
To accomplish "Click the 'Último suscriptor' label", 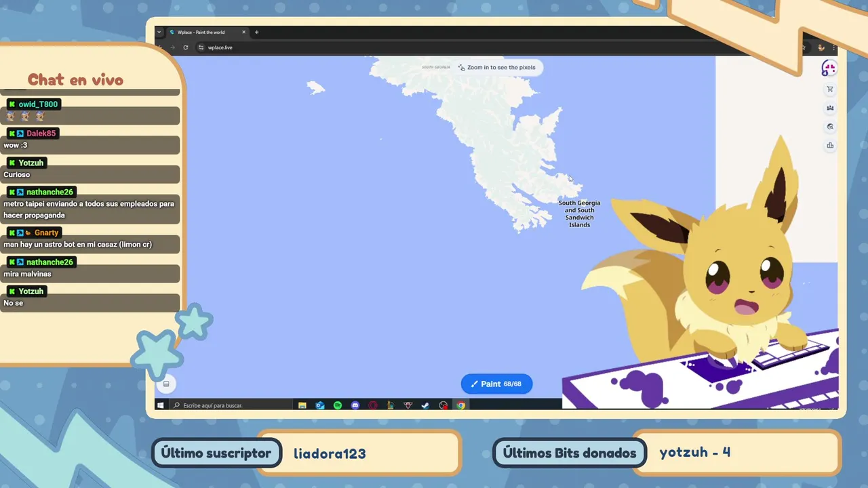I will click(x=216, y=453).
